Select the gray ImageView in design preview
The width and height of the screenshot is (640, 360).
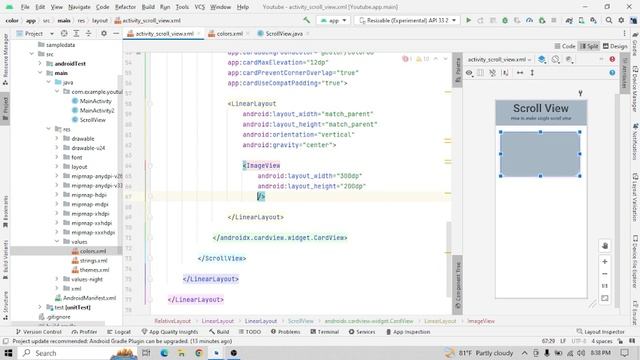[x=540, y=154]
